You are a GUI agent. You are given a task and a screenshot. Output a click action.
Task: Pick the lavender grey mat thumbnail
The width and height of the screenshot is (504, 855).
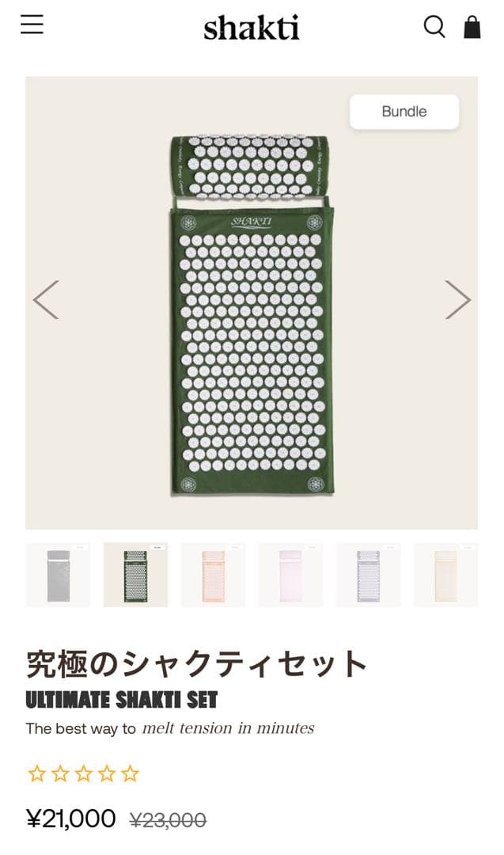point(369,575)
